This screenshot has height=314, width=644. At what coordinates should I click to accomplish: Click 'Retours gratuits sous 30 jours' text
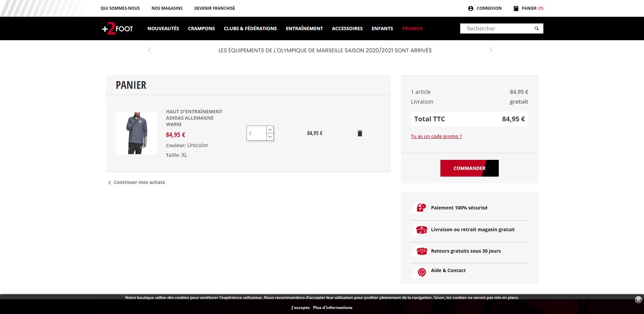point(466,251)
